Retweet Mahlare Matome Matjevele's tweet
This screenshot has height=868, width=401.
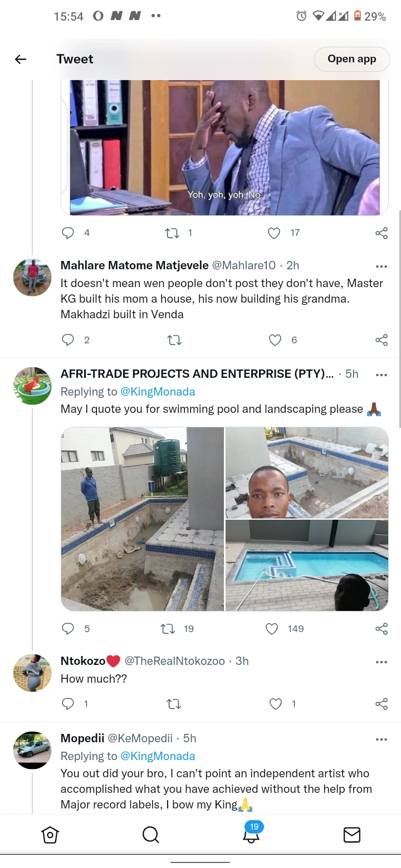174,340
